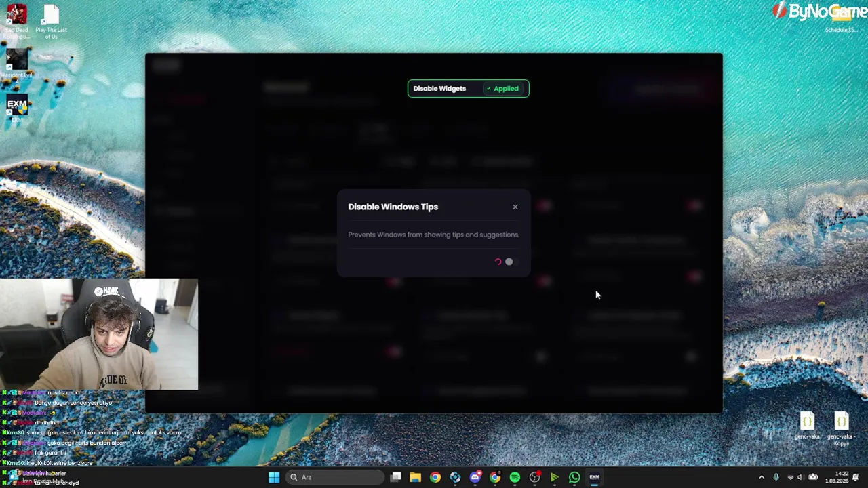Open the blue hexagon app beside Discord

tap(455, 477)
